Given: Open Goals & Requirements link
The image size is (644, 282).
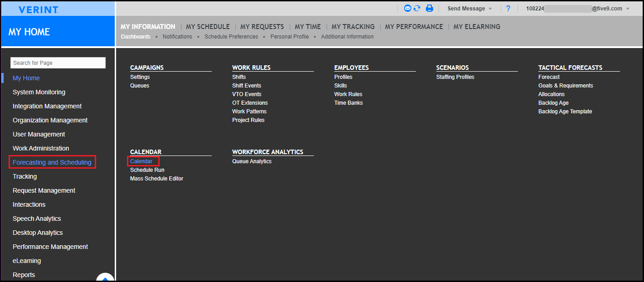Looking at the screenshot, I should click(x=566, y=86).
